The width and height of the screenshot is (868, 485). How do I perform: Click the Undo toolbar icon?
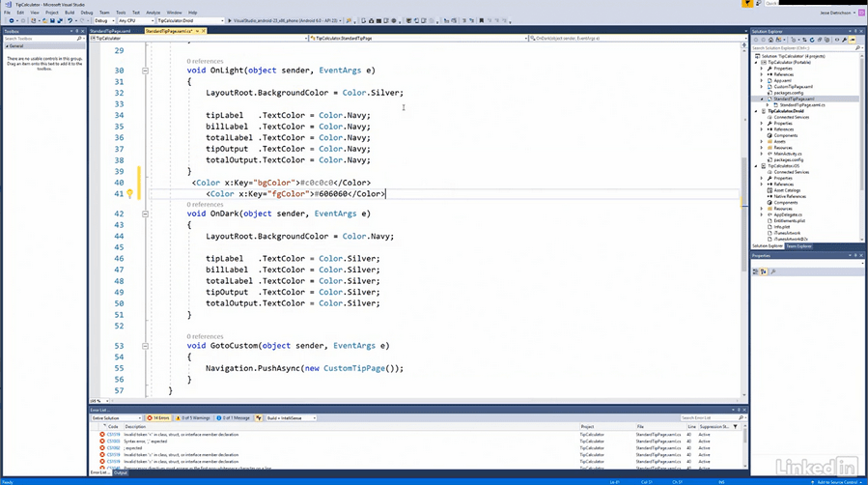pos(70,20)
